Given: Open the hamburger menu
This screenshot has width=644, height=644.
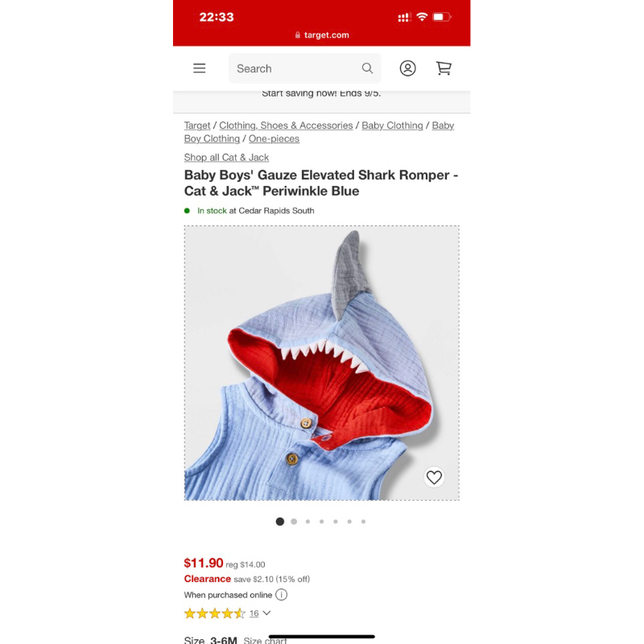Looking at the screenshot, I should point(199,68).
